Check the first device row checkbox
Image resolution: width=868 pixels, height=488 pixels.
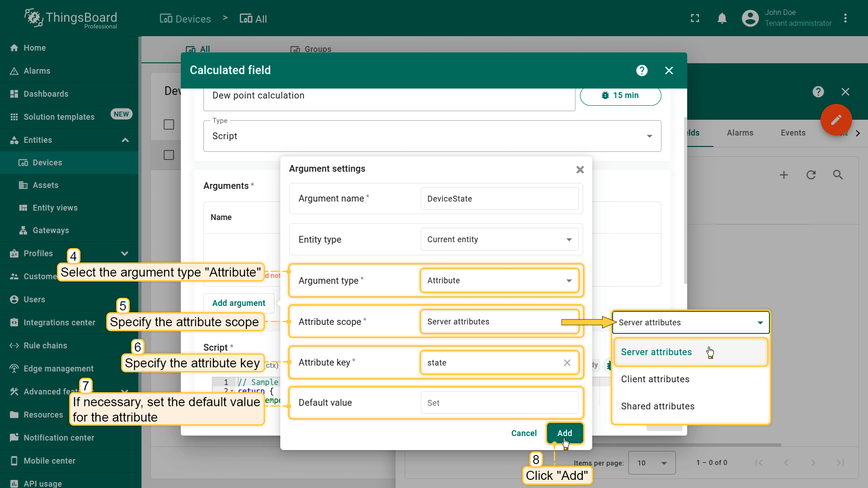pos(169,155)
